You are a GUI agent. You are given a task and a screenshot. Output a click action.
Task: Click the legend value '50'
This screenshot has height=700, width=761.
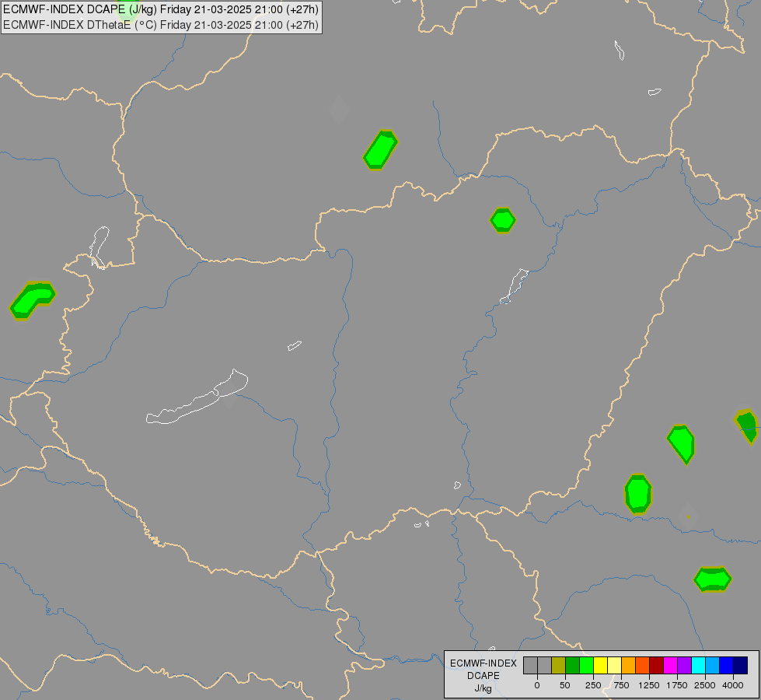point(565,685)
